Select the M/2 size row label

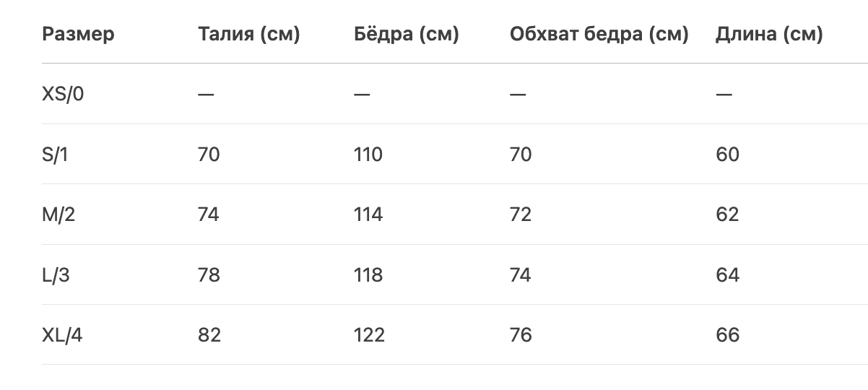point(58,214)
